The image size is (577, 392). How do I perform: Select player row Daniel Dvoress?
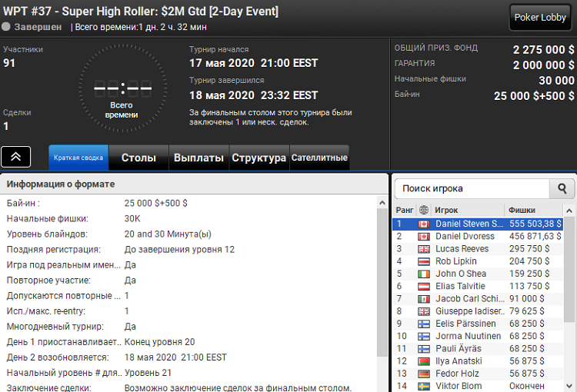point(478,237)
